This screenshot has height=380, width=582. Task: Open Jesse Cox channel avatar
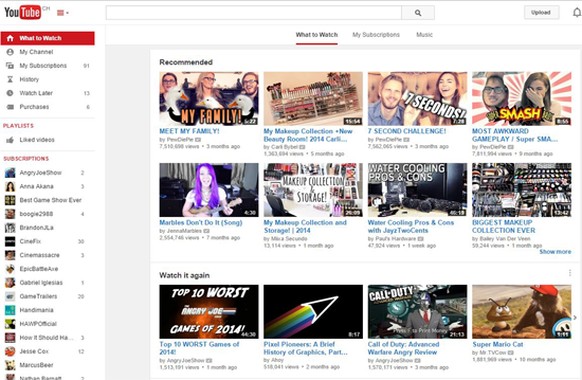[10, 351]
